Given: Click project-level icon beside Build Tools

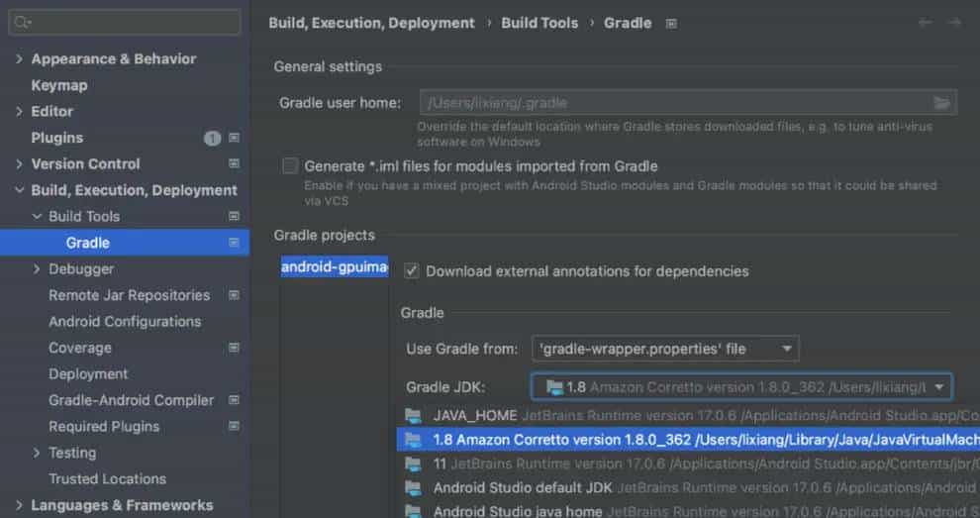Looking at the screenshot, I should click(234, 217).
